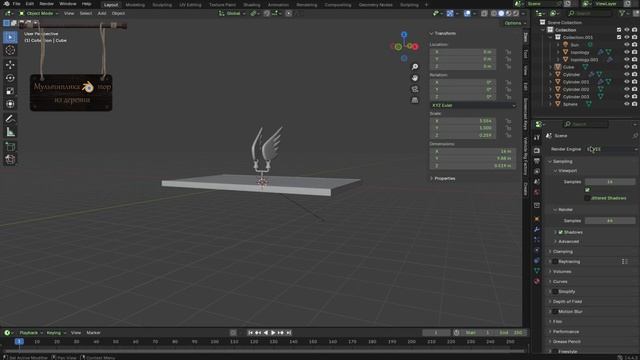The image size is (640, 360).
Task: Select the Scale tool
Action: 10,91
